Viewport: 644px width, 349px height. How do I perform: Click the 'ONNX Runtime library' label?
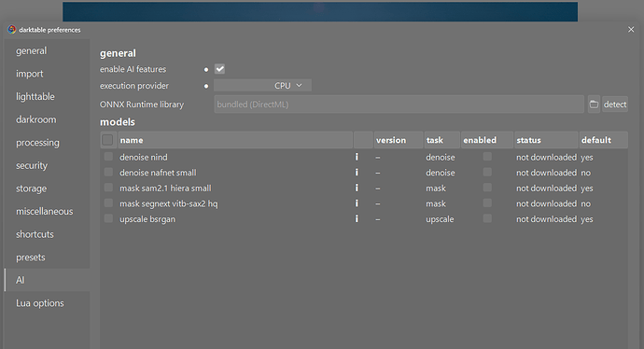coord(142,105)
